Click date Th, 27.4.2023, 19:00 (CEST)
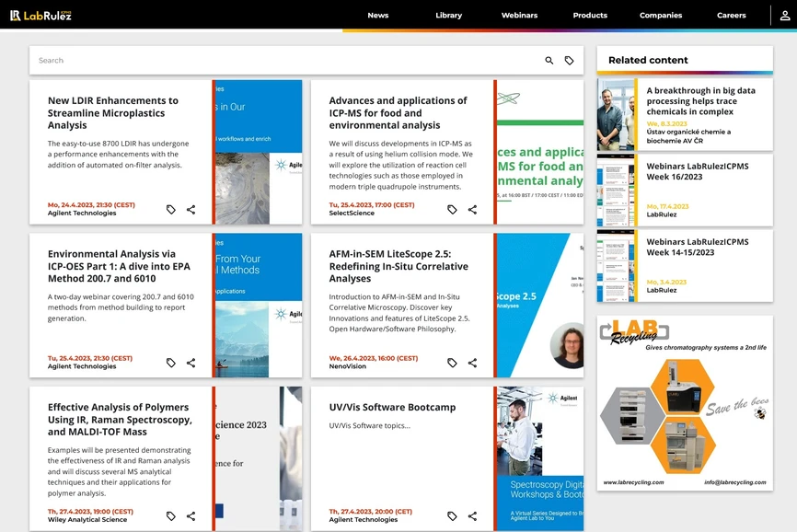 point(90,512)
